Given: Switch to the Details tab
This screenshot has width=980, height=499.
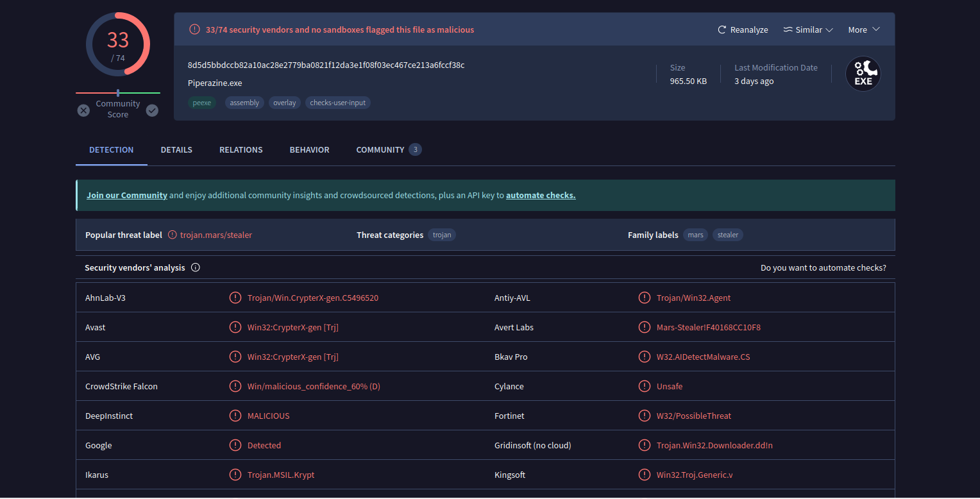Looking at the screenshot, I should pyautogui.click(x=176, y=149).
